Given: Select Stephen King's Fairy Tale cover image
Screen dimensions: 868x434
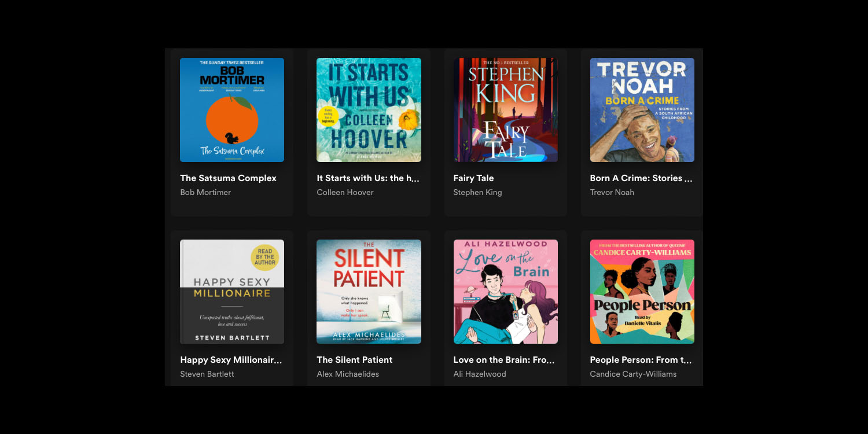Looking at the screenshot, I should tap(505, 110).
